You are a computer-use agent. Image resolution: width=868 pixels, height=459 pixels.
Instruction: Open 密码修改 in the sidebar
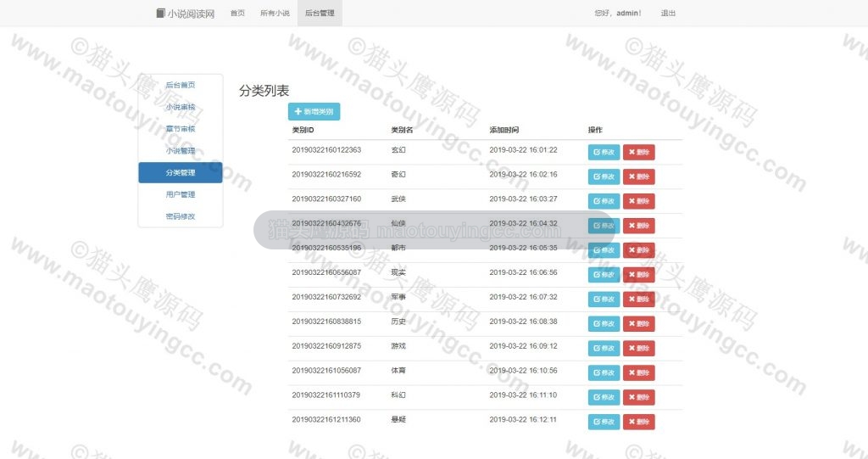tap(181, 216)
